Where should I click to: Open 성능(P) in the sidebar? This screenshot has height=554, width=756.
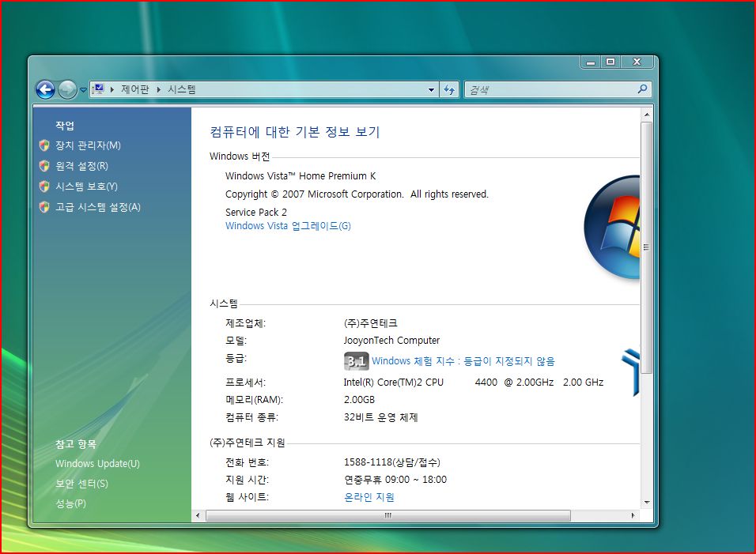tap(71, 503)
